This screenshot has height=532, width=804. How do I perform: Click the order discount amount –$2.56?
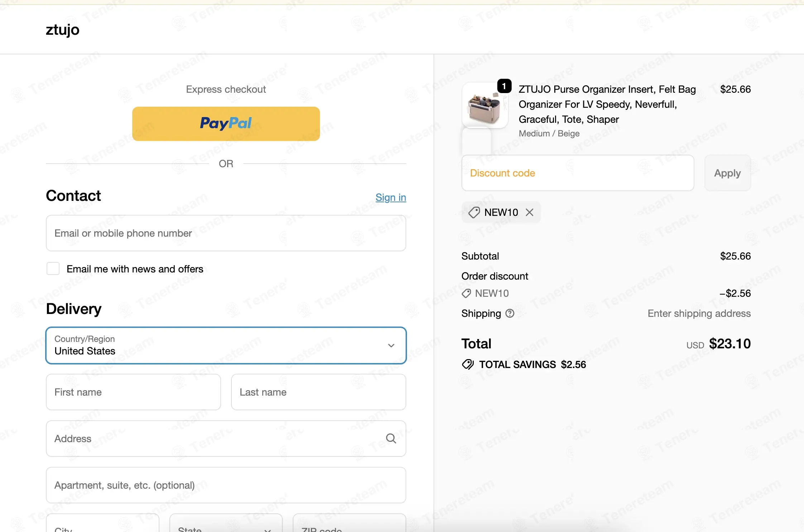735,293
